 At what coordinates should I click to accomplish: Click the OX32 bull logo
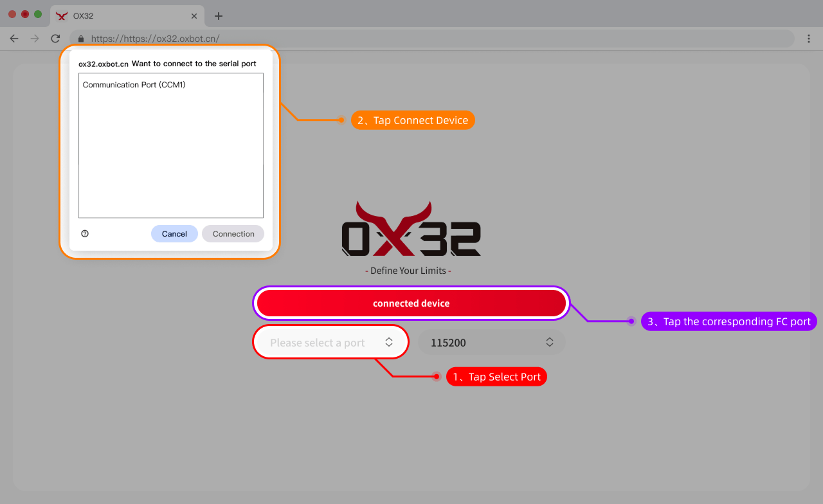click(x=411, y=228)
